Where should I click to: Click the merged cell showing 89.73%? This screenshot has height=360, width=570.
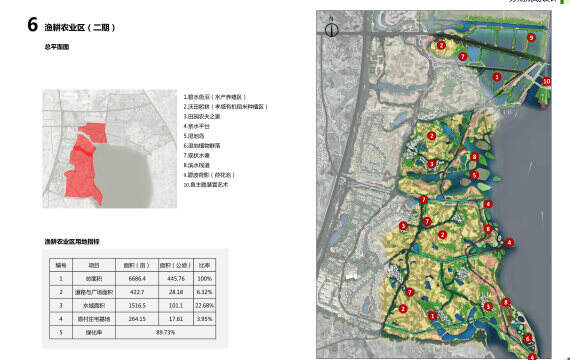[165, 332]
